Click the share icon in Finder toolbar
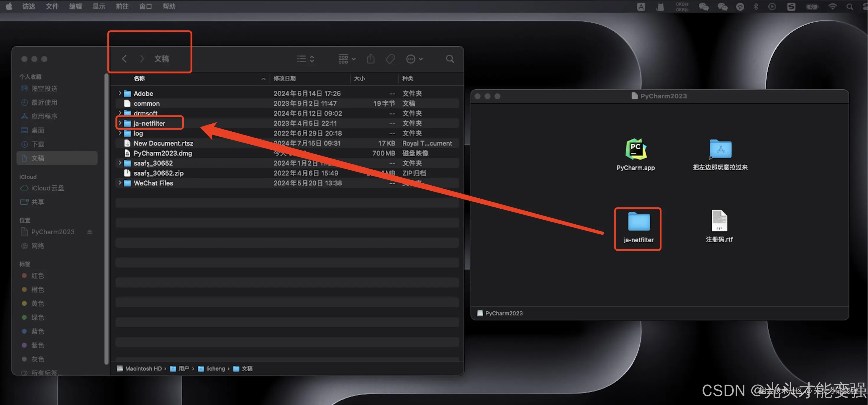 coord(371,59)
